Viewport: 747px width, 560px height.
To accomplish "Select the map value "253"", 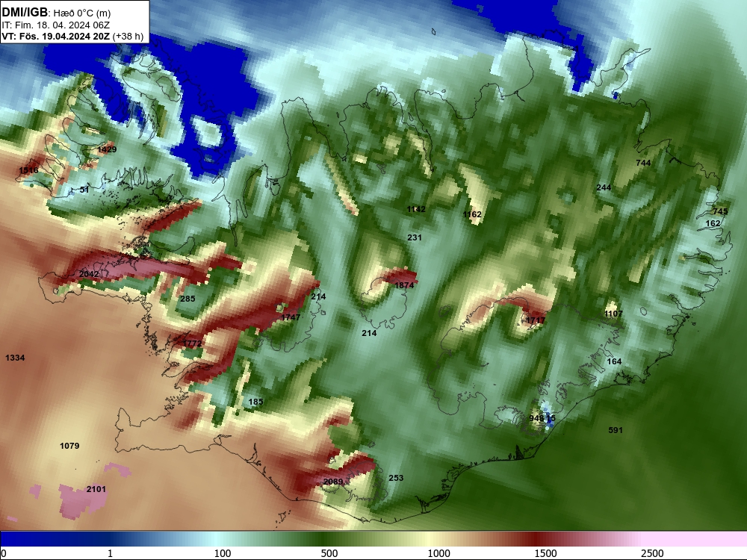I will pos(396,478).
